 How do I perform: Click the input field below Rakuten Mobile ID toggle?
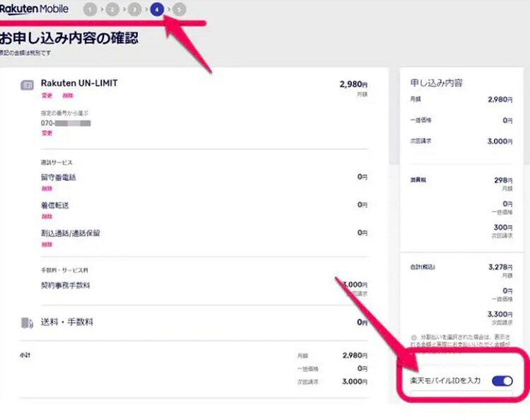[x=463, y=398]
